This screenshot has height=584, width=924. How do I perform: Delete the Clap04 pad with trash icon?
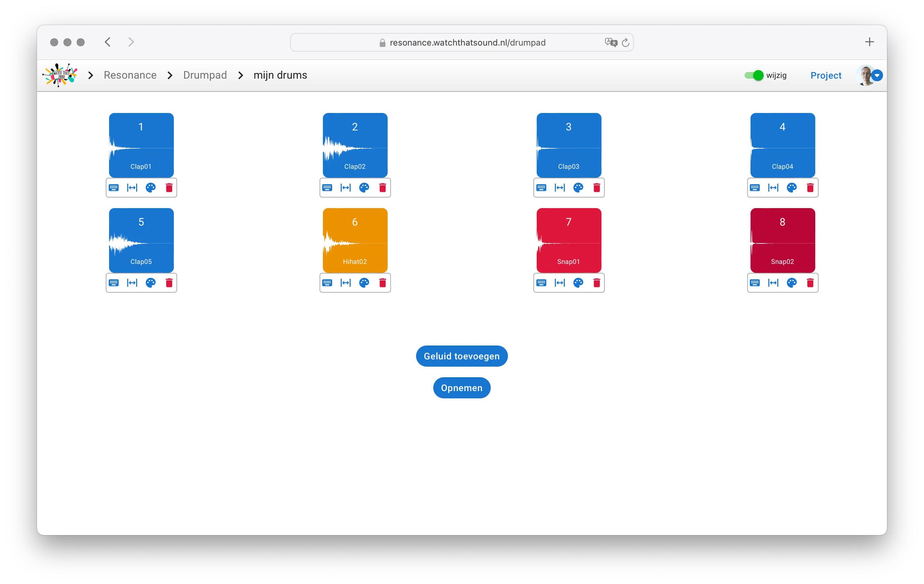coord(810,188)
